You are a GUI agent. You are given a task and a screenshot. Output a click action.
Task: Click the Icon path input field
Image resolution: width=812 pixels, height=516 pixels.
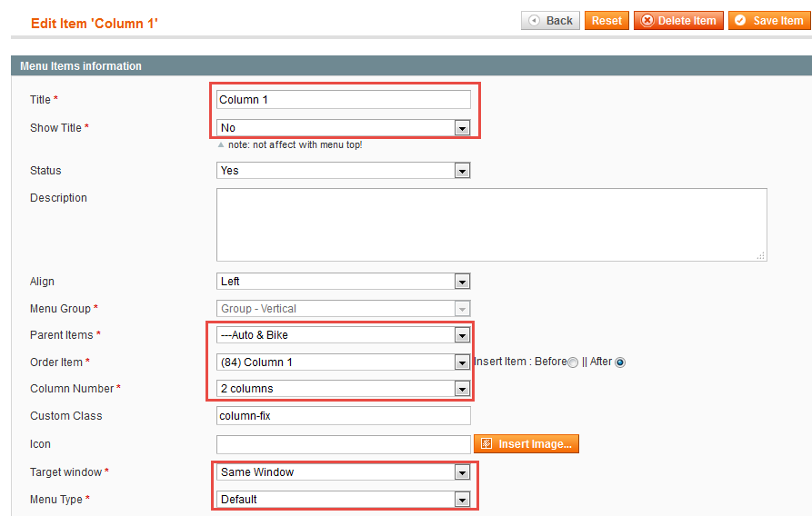pos(344,444)
